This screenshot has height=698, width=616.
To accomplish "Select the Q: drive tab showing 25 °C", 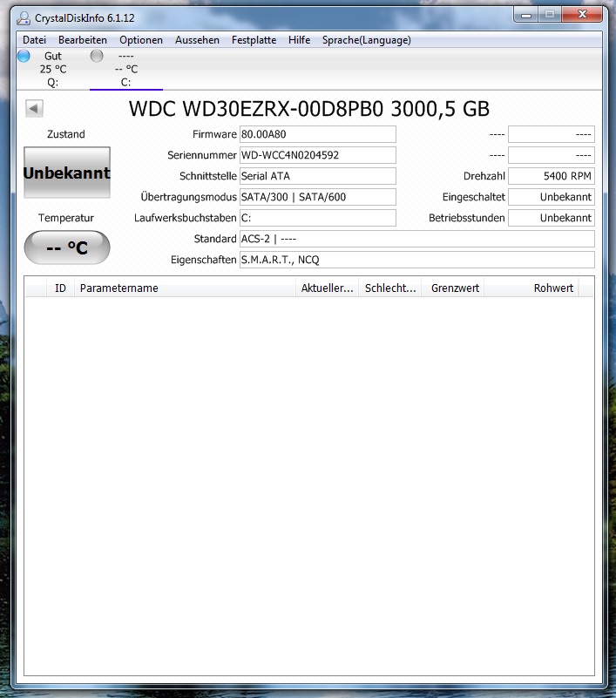I will coord(53,69).
